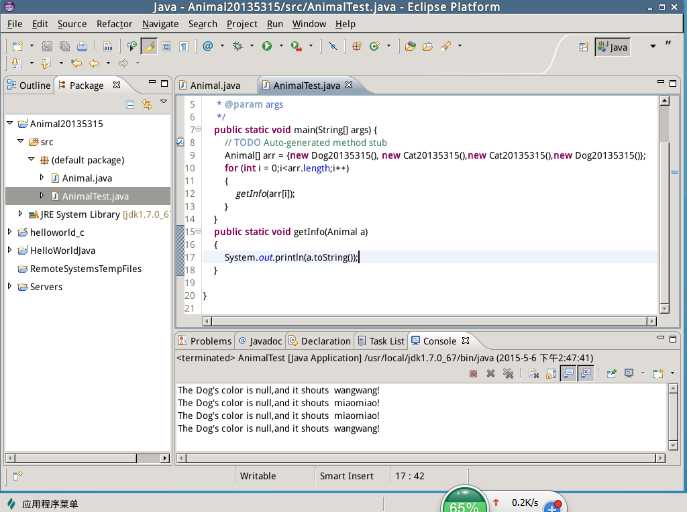This screenshot has height=512, width=687.
Task: Click the @ annotation toolbar icon
Action: 208,46
